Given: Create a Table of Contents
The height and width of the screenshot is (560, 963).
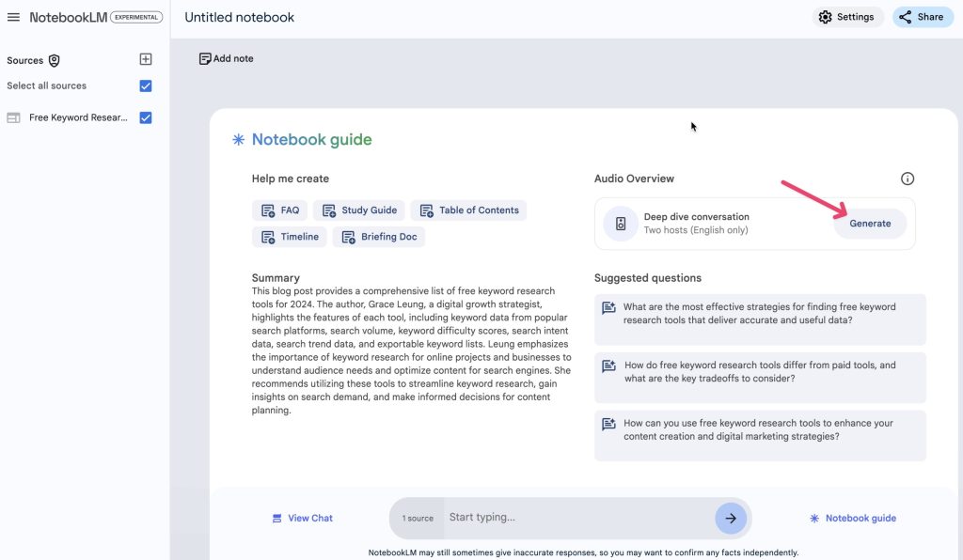Looking at the screenshot, I should click(468, 210).
